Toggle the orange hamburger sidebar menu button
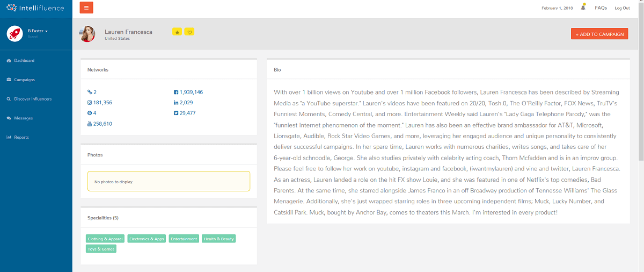 coord(86,8)
